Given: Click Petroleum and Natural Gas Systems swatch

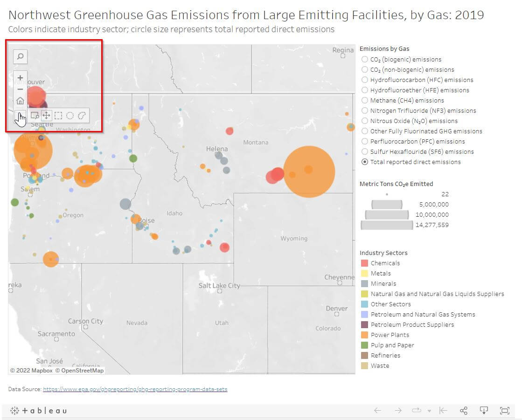Looking at the screenshot, I should 364,314.
